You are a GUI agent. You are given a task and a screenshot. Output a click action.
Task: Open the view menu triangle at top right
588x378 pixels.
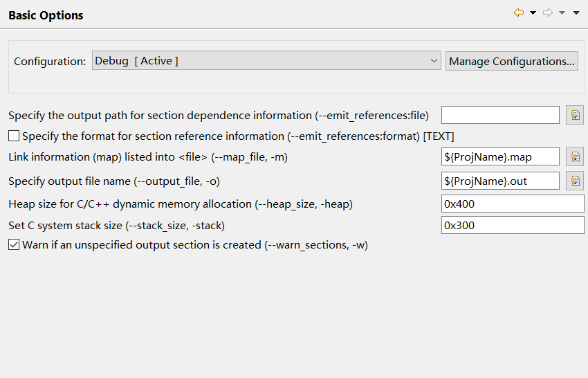tap(576, 12)
